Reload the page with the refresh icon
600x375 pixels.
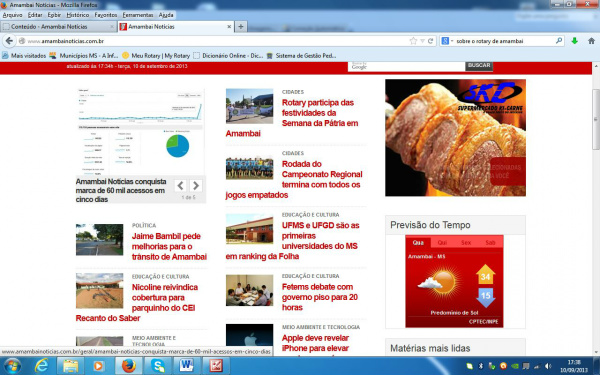[431, 41]
